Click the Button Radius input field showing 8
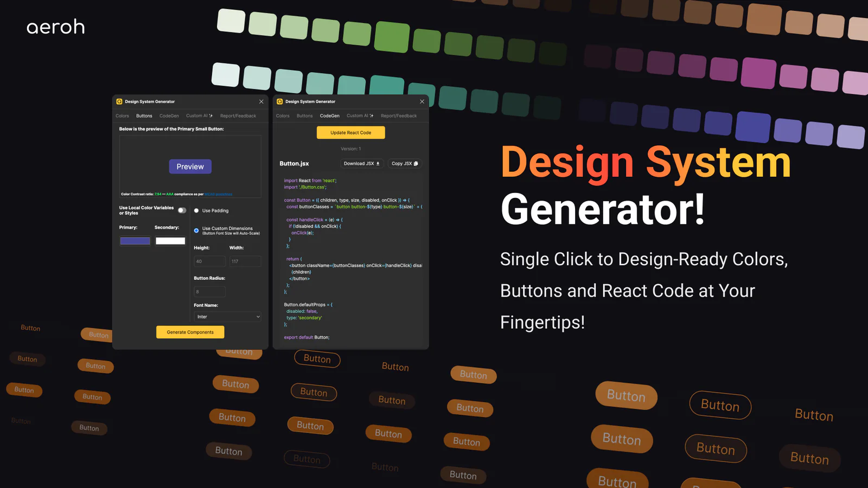Image resolution: width=868 pixels, height=488 pixels. (x=209, y=292)
